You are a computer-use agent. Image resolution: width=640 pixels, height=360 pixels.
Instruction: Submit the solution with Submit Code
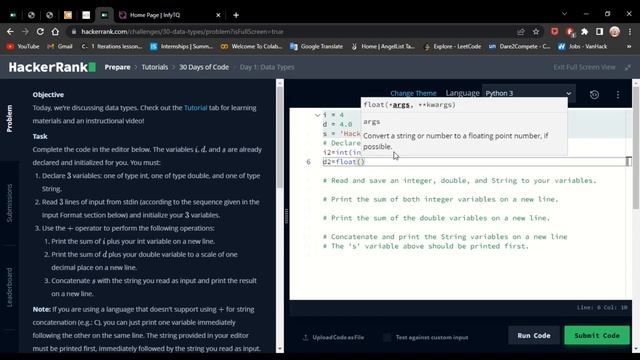[x=597, y=336]
